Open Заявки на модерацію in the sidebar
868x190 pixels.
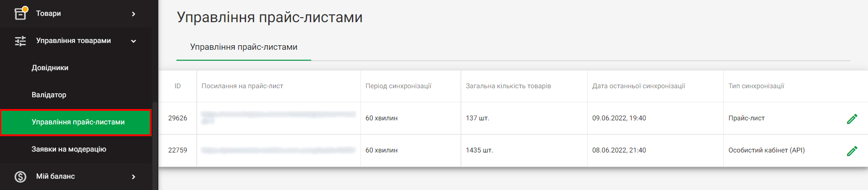[x=69, y=149]
